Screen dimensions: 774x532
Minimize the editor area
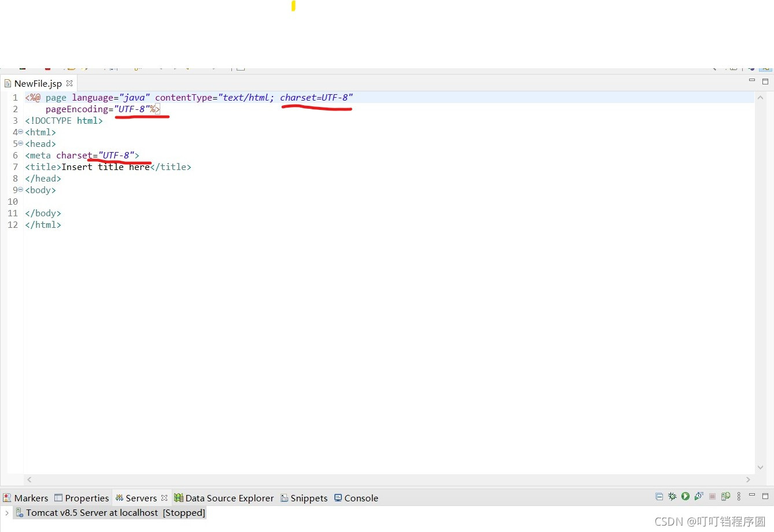click(x=752, y=82)
